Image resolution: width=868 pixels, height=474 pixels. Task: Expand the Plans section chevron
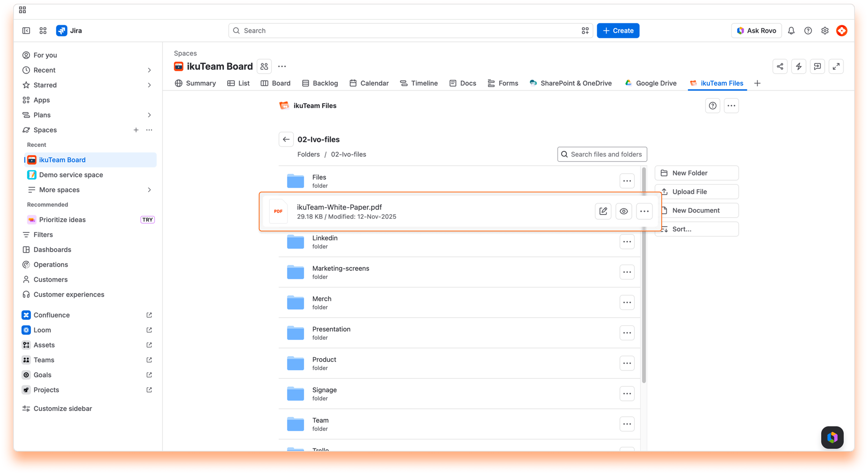click(x=149, y=115)
